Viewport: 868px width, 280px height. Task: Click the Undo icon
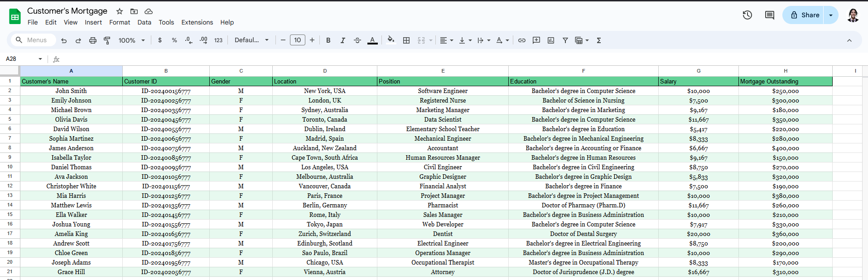pyautogui.click(x=64, y=40)
